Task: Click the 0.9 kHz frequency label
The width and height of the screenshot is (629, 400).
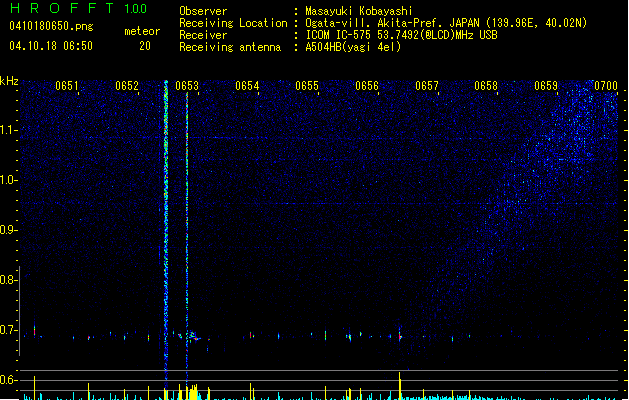Action: click(x=8, y=230)
